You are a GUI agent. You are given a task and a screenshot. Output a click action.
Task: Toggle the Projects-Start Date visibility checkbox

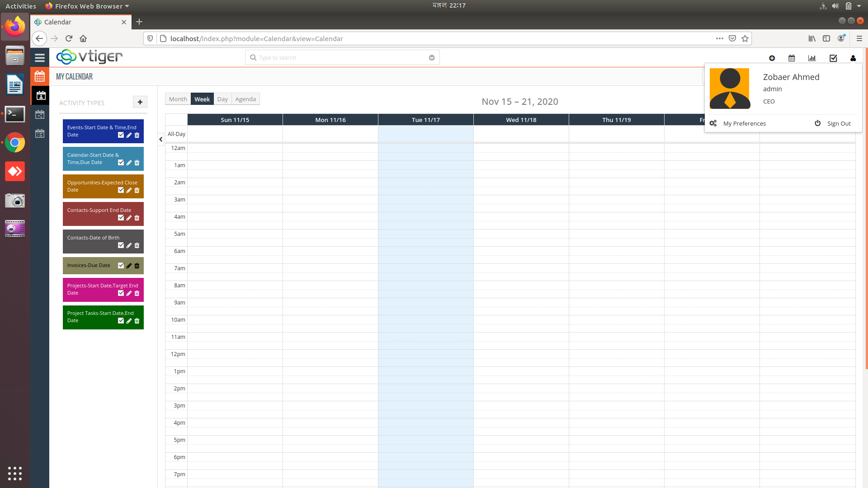click(121, 293)
